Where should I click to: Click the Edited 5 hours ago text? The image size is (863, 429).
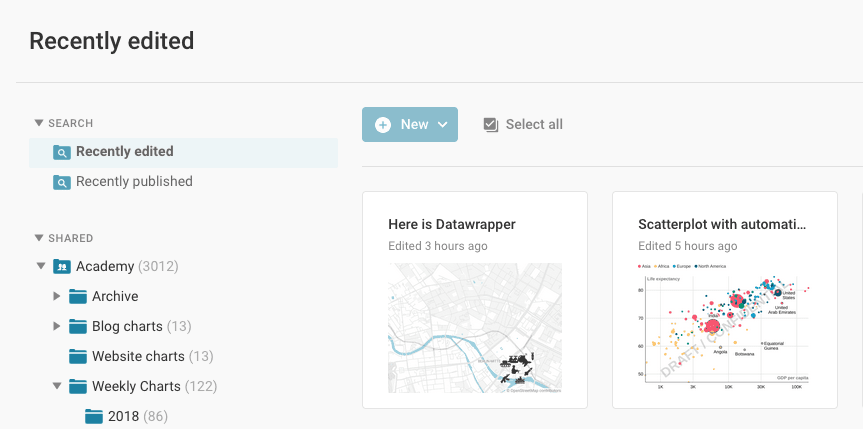(687, 246)
